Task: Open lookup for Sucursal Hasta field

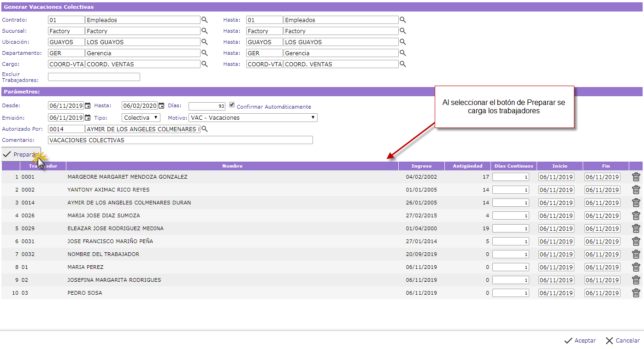Action: (x=402, y=31)
